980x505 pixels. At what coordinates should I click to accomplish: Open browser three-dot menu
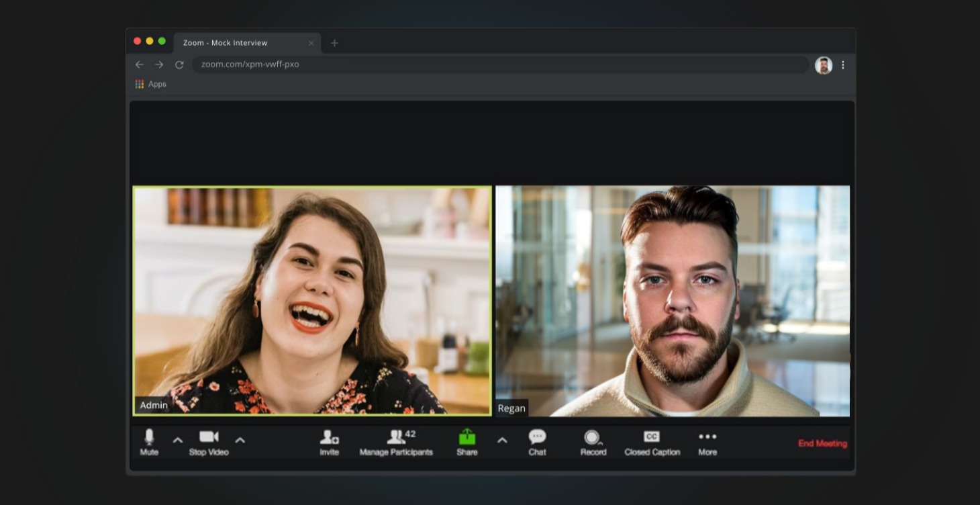843,65
